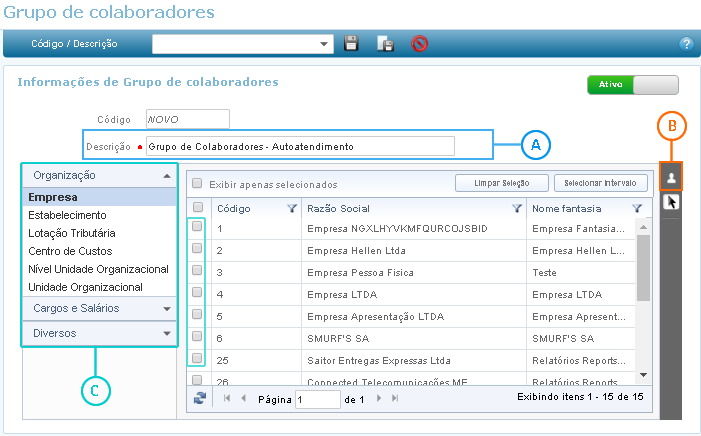Expand the Cargos e Salários section
Viewport: 701px width, 436px height.
[x=99, y=309]
